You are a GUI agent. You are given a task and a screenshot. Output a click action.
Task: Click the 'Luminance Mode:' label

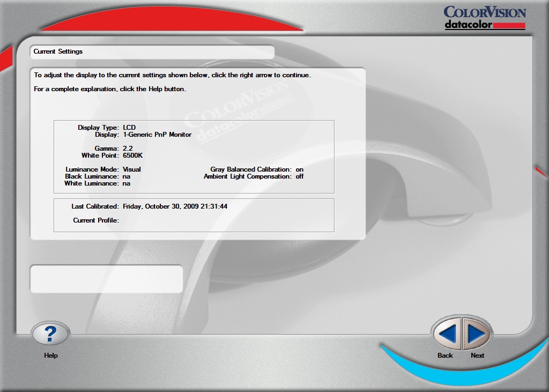pyautogui.click(x=92, y=169)
